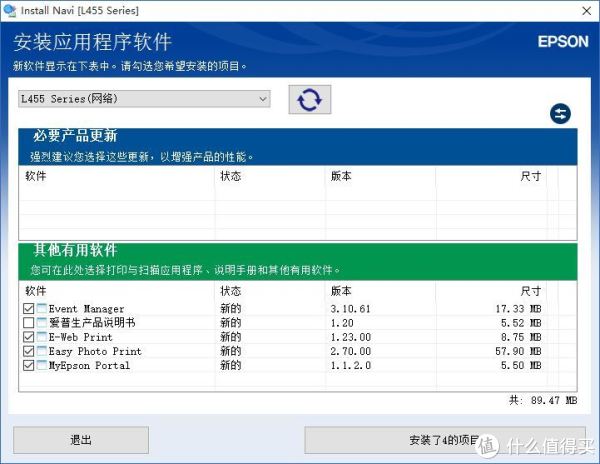Open the L455 Series(网络) printer dropdown
600x464 pixels.
pos(144,99)
